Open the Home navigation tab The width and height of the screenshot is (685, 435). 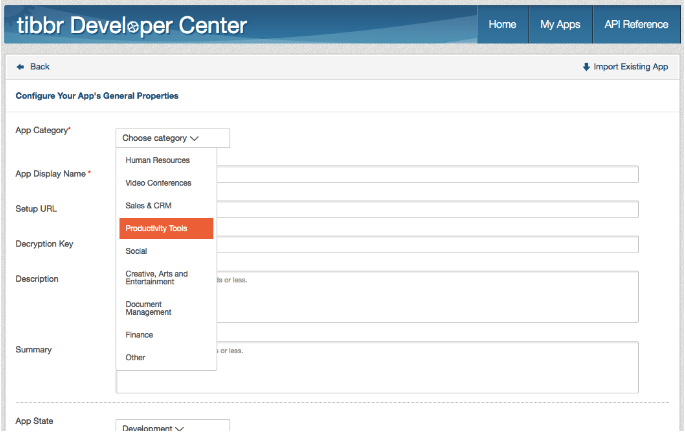pos(502,24)
